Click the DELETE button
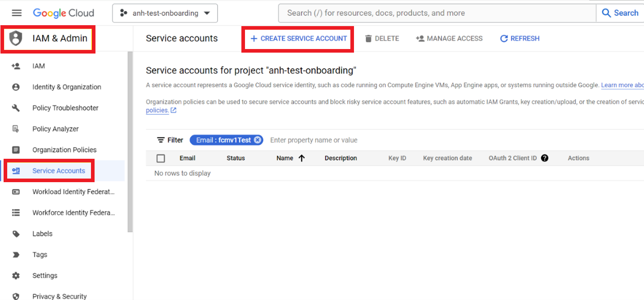 point(382,39)
